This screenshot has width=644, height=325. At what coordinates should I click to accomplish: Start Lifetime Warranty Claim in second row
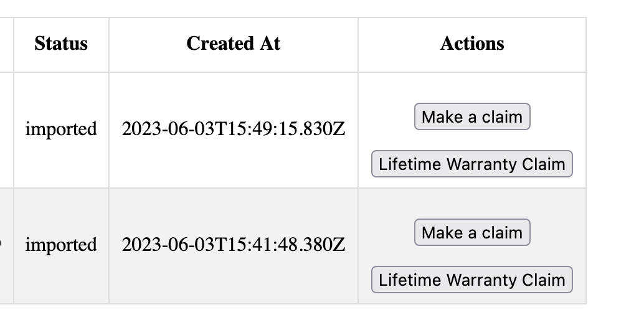pyautogui.click(x=472, y=280)
